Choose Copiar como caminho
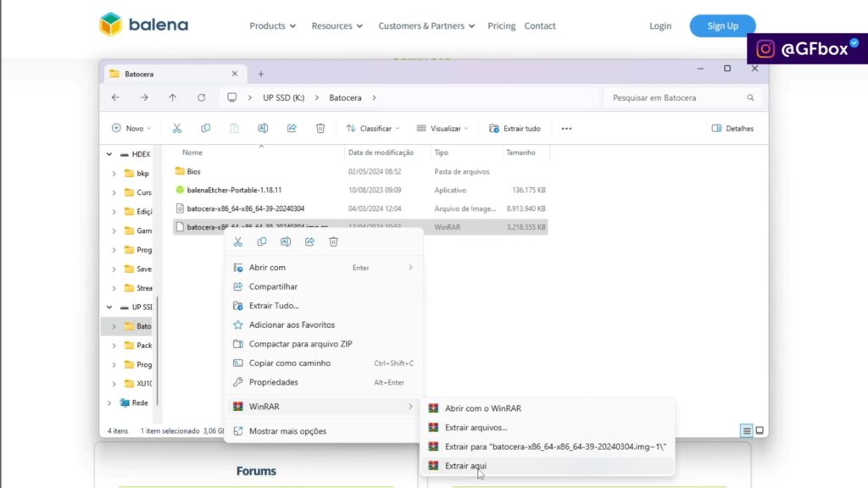The image size is (868, 488). tap(323, 363)
